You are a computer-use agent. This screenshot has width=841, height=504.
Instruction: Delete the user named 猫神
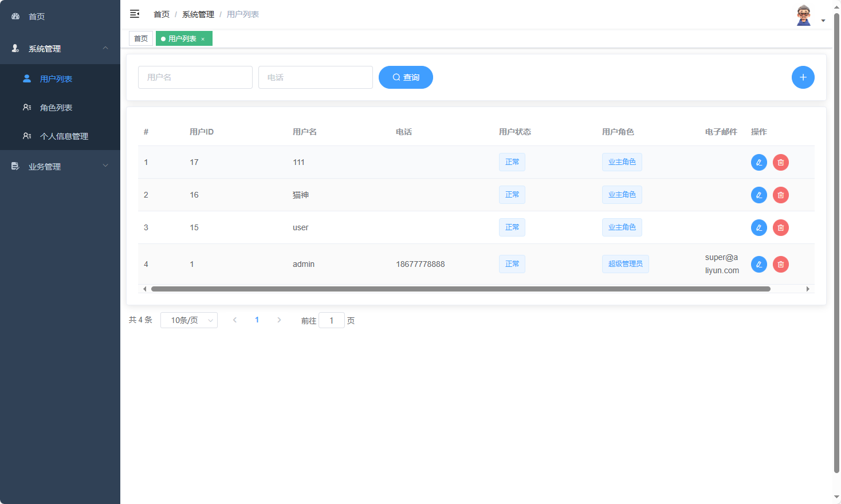coord(780,195)
